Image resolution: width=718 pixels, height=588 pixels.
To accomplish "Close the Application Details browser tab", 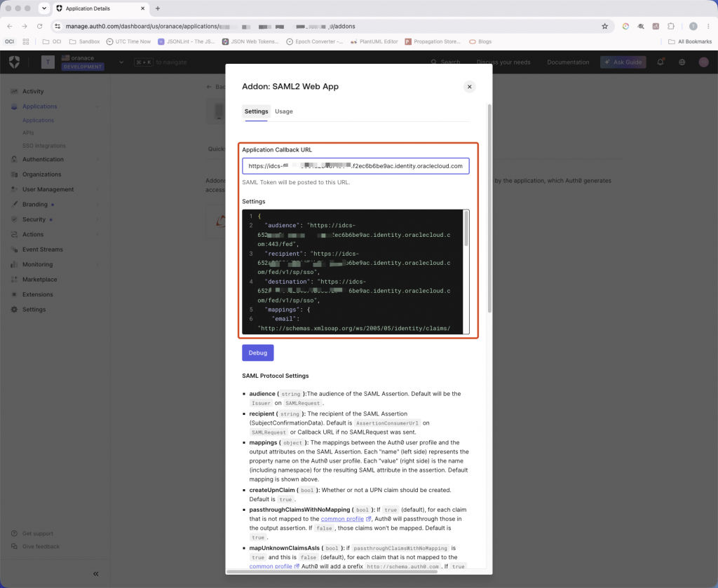I will [x=142, y=8].
